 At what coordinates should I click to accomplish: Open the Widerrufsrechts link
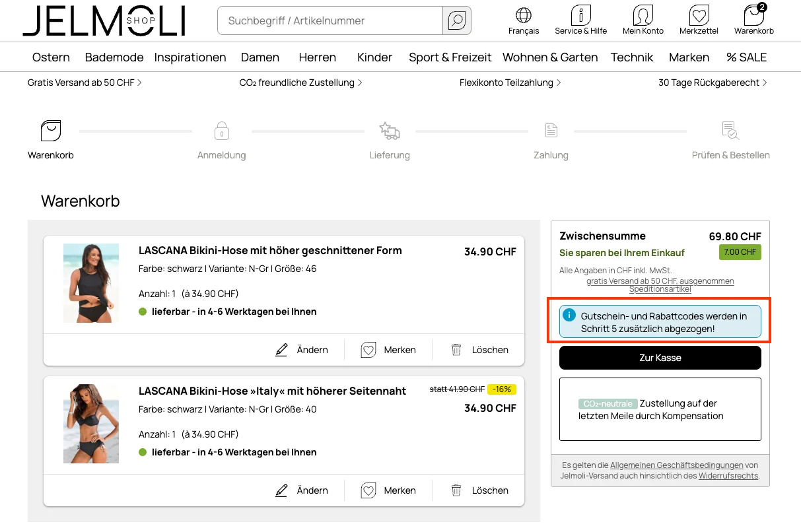click(x=728, y=475)
